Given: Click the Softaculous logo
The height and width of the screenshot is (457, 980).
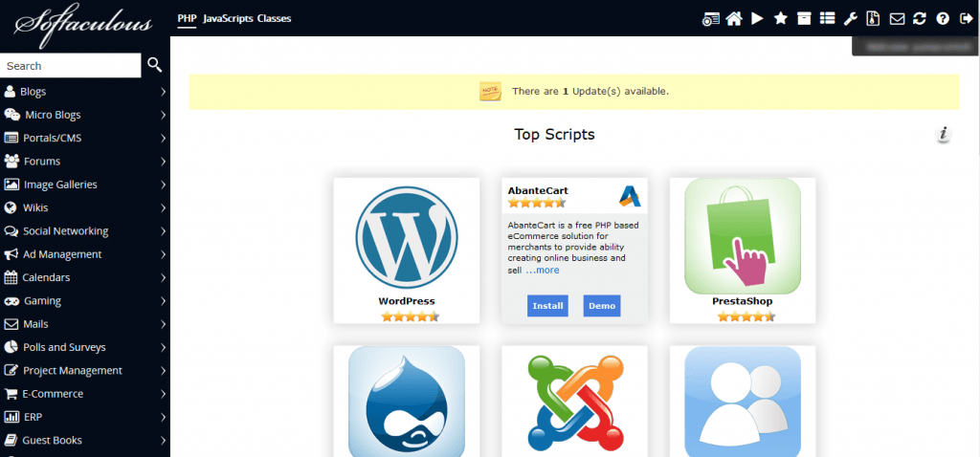Looking at the screenshot, I should (x=83, y=25).
